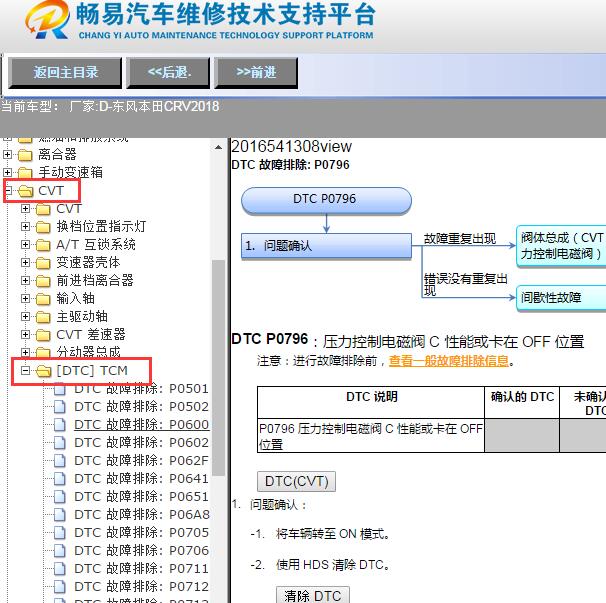Open DTC 故障排除: P0501 entry
This screenshot has height=603, width=606.
pos(141,389)
